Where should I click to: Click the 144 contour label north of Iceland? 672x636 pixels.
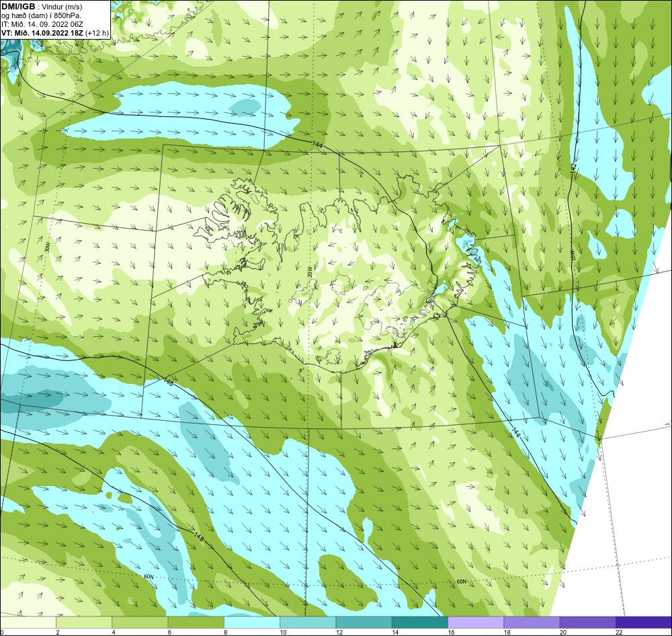tap(318, 144)
